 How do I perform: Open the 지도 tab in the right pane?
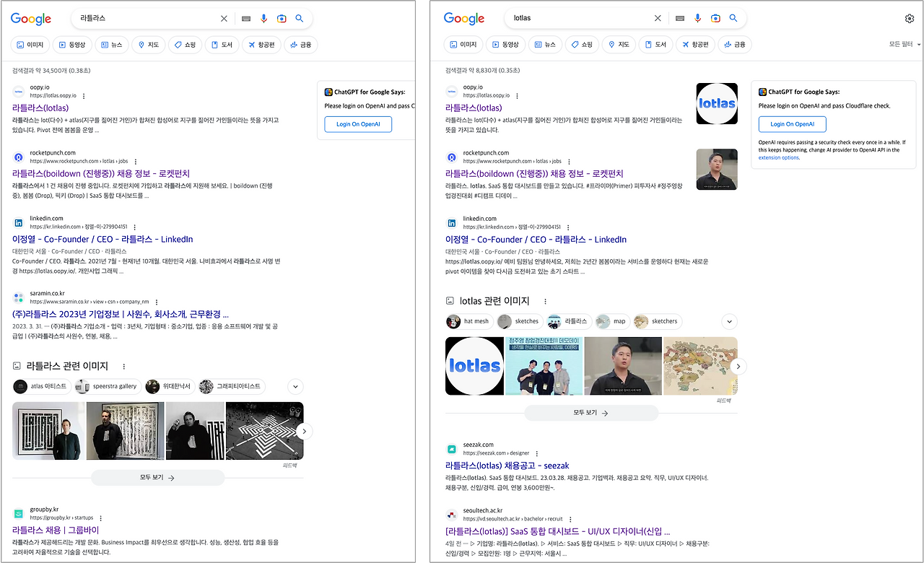coord(619,44)
